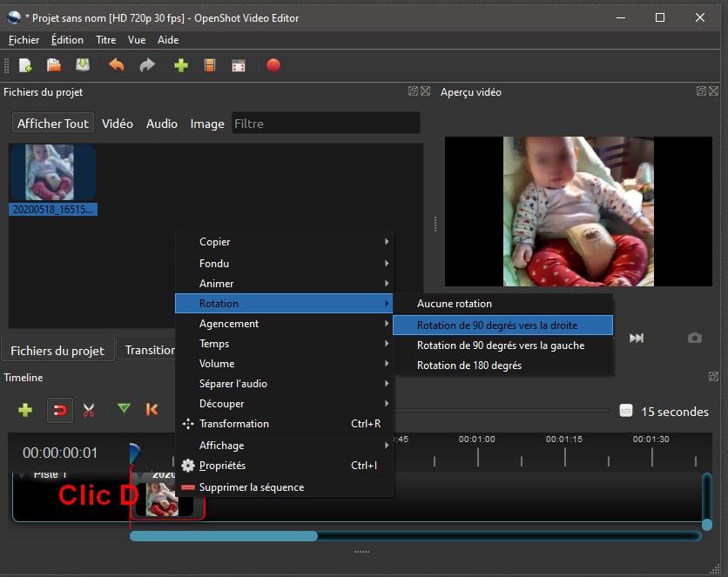Filter project files by Audio
The height and width of the screenshot is (577, 728).
point(162,124)
